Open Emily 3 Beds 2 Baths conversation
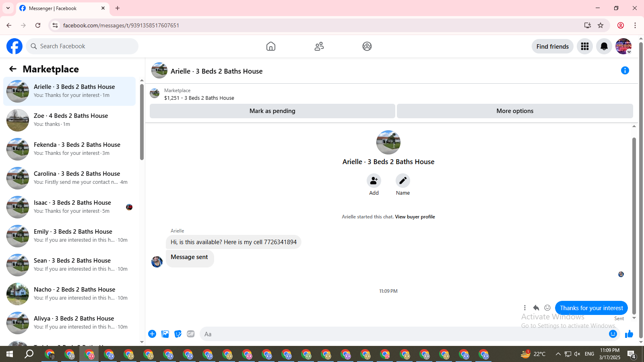Viewport: 644px width, 362px height. click(x=70, y=236)
